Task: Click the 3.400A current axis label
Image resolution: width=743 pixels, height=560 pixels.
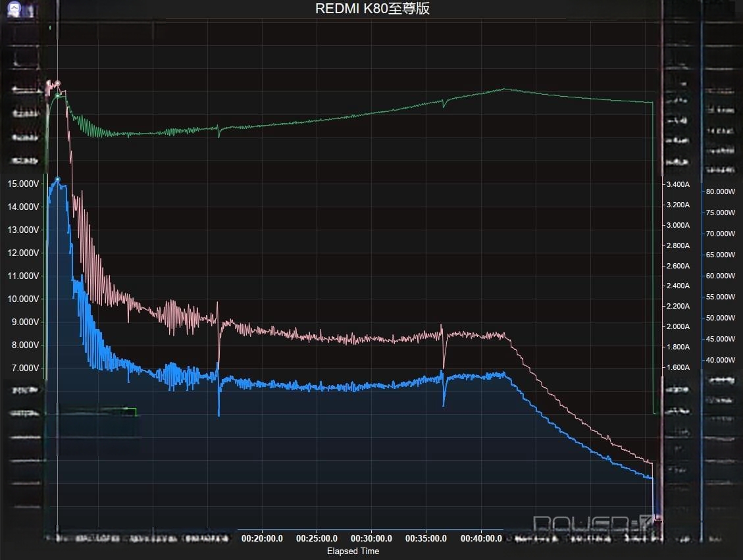Action: coord(678,184)
